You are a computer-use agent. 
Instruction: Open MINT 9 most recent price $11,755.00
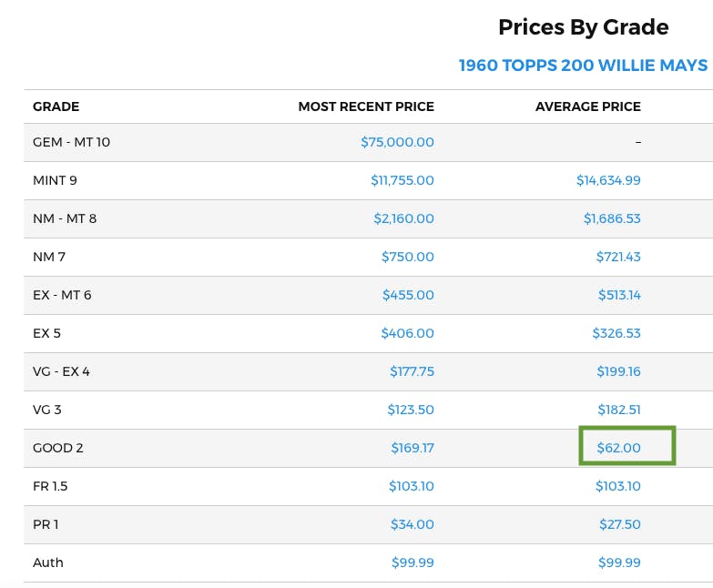(x=402, y=180)
